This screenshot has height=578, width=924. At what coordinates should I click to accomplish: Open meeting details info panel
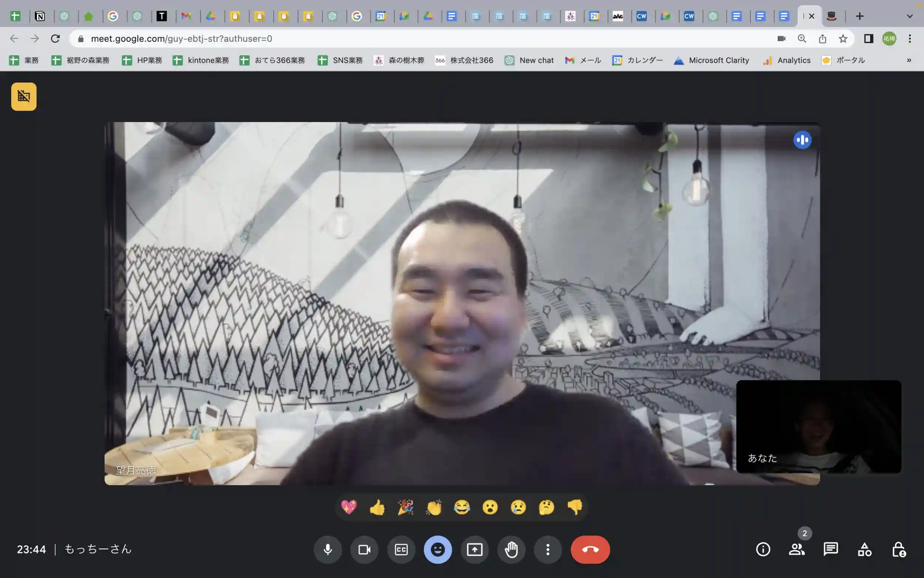point(763,549)
